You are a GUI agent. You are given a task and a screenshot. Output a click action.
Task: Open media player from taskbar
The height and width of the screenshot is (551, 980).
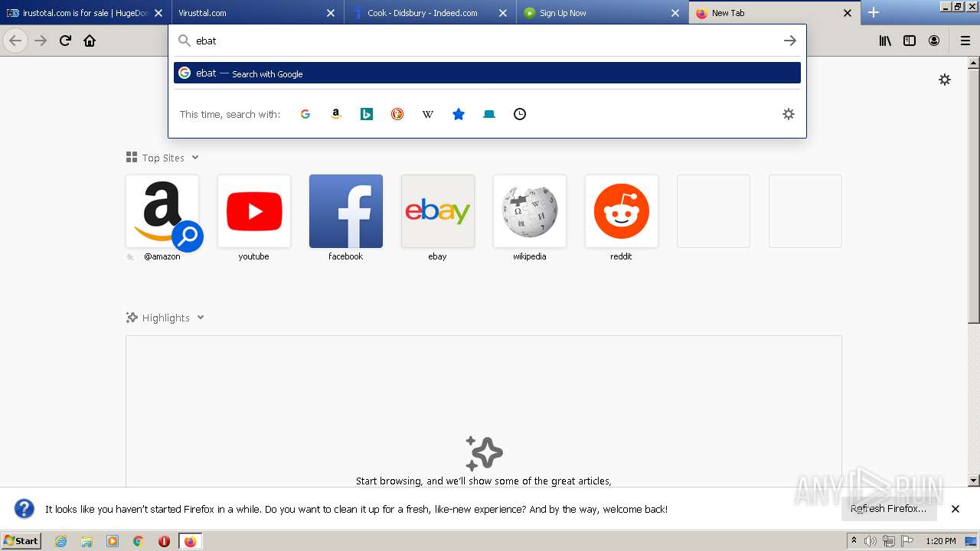click(x=113, y=541)
